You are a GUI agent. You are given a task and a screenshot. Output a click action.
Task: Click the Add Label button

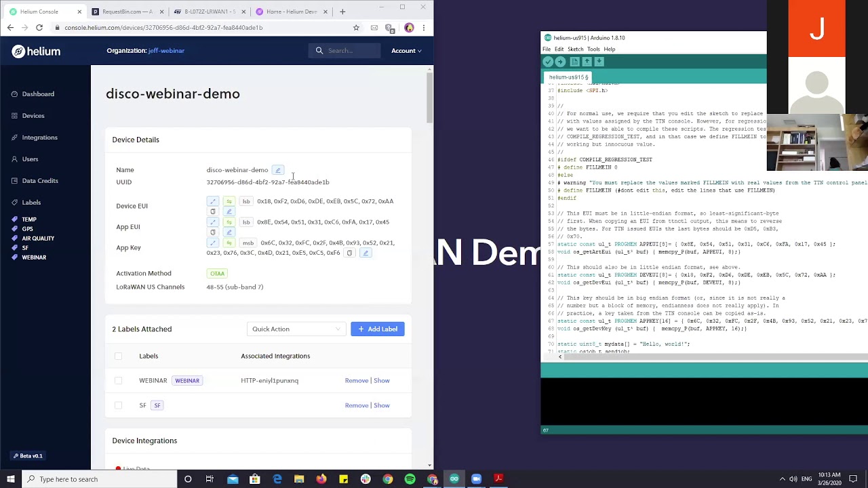(378, 329)
